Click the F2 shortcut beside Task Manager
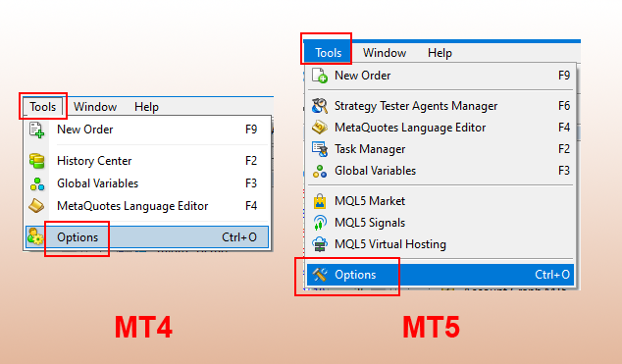Viewport: 622px width, 364px height. coord(564,149)
